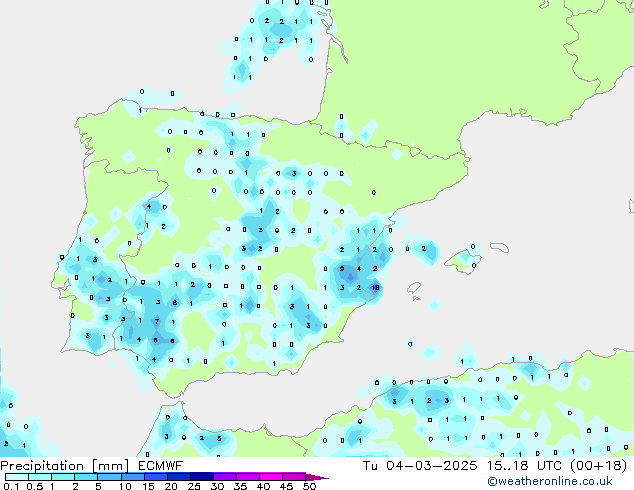The image size is (634, 490).
Task: Pick the 10–15 mm legend color swatch
Action: (x=132, y=477)
